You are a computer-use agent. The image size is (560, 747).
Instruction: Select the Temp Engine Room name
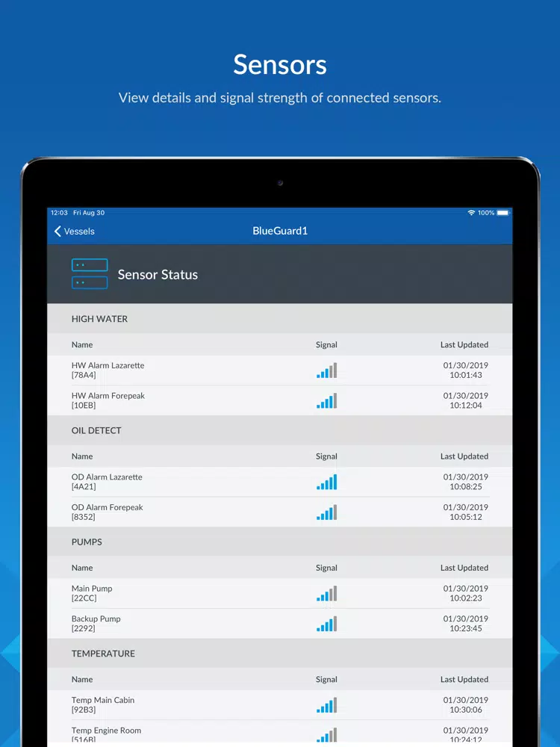106,734
